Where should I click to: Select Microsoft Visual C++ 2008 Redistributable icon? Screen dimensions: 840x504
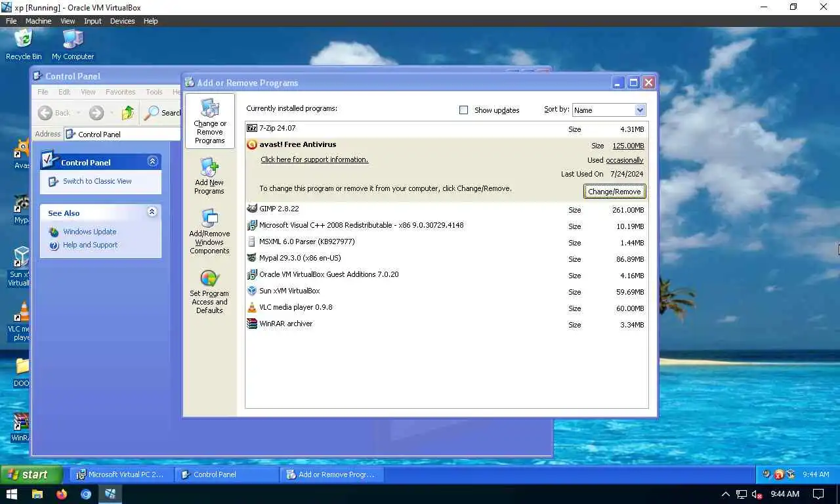tap(252, 225)
